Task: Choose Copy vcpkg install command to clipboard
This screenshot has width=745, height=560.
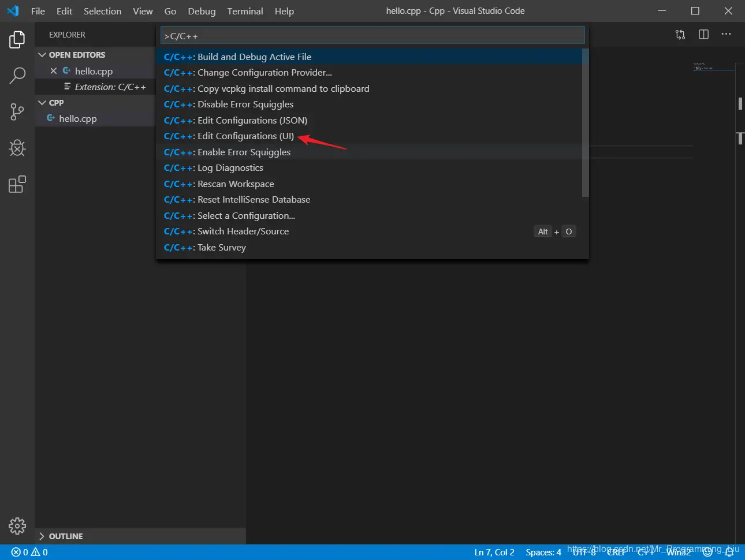Action: click(x=369, y=88)
